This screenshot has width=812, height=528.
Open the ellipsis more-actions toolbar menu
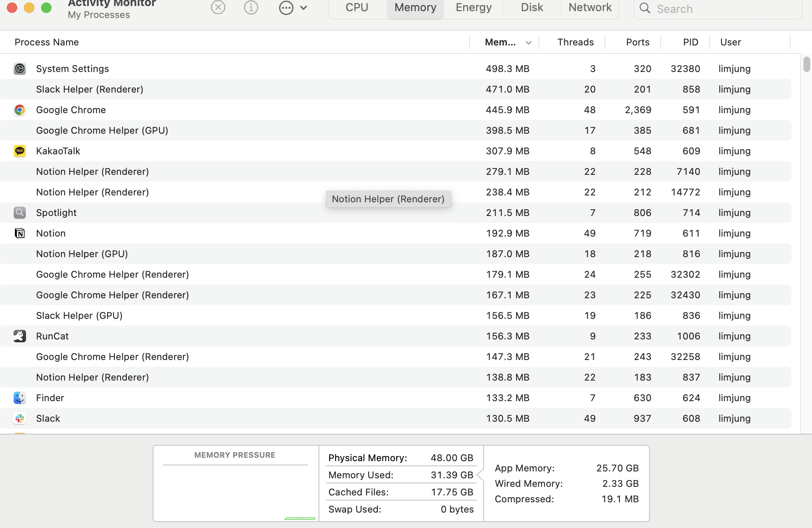coord(293,8)
